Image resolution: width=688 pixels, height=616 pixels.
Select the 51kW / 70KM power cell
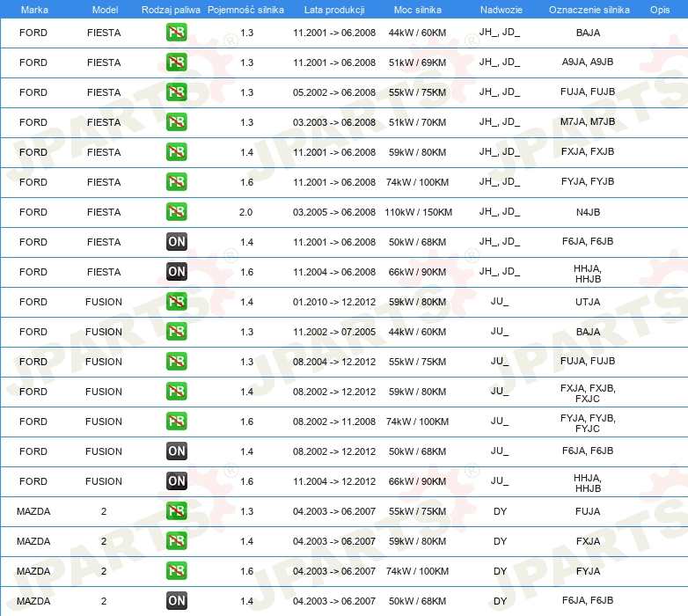417,122
